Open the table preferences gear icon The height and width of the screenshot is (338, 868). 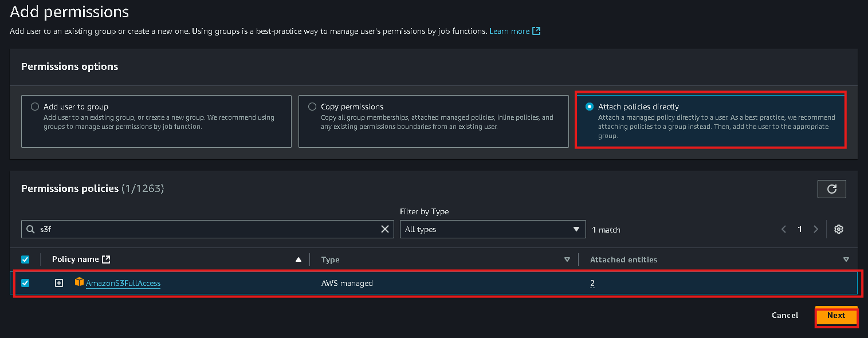click(839, 229)
